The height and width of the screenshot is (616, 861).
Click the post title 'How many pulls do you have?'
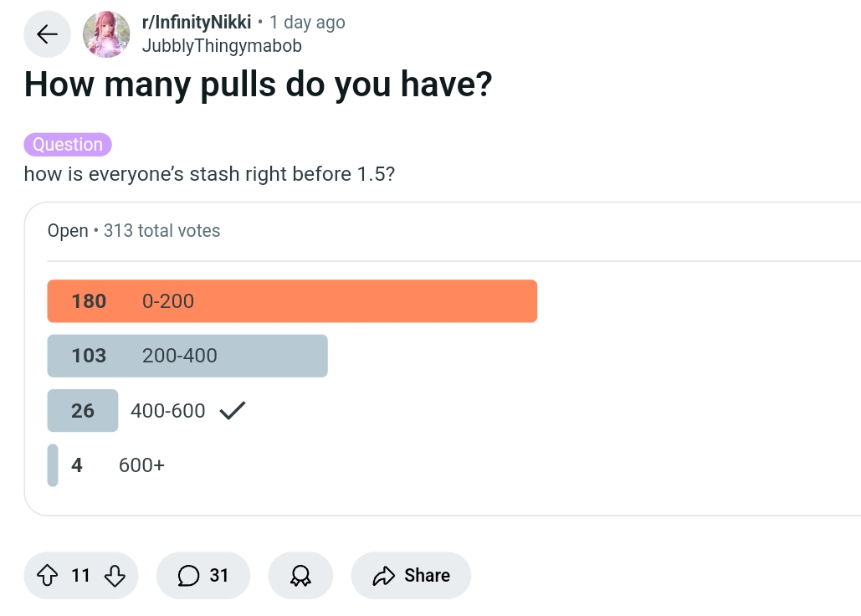click(x=258, y=85)
